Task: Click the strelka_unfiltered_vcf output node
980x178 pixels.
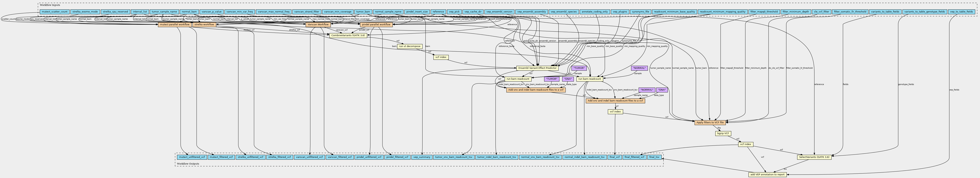Action: tap(250, 157)
